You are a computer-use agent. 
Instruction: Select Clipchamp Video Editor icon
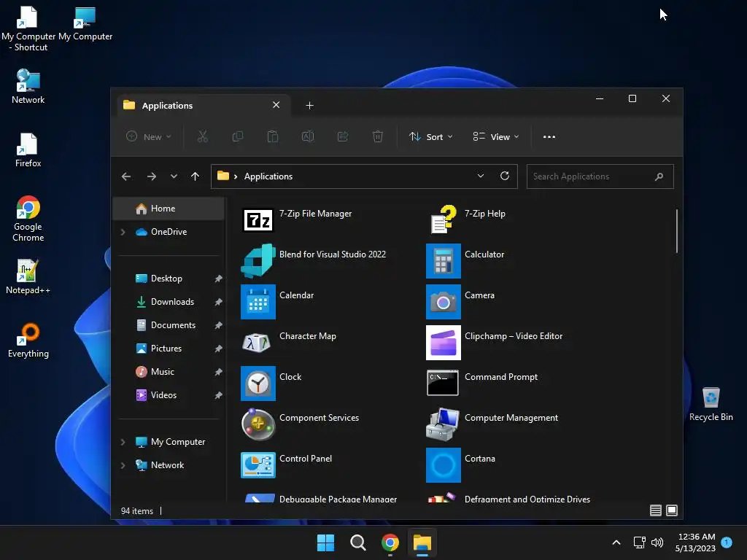pyautogui.click(x=443, y=343)
